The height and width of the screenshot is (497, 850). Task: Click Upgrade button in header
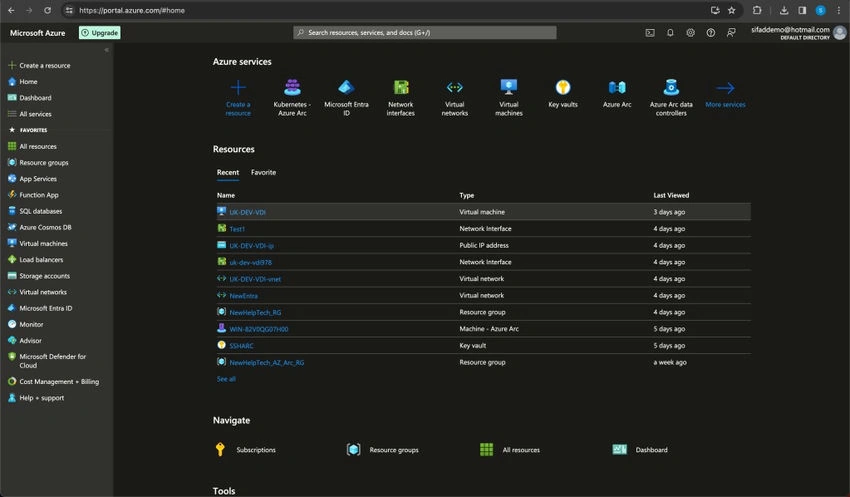(100, 33)
